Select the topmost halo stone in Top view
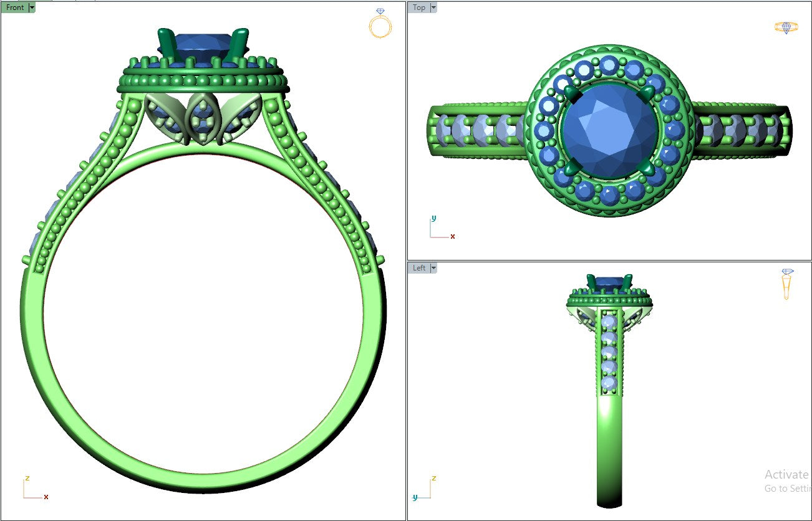The image size is (812, 521). point(609,64)
